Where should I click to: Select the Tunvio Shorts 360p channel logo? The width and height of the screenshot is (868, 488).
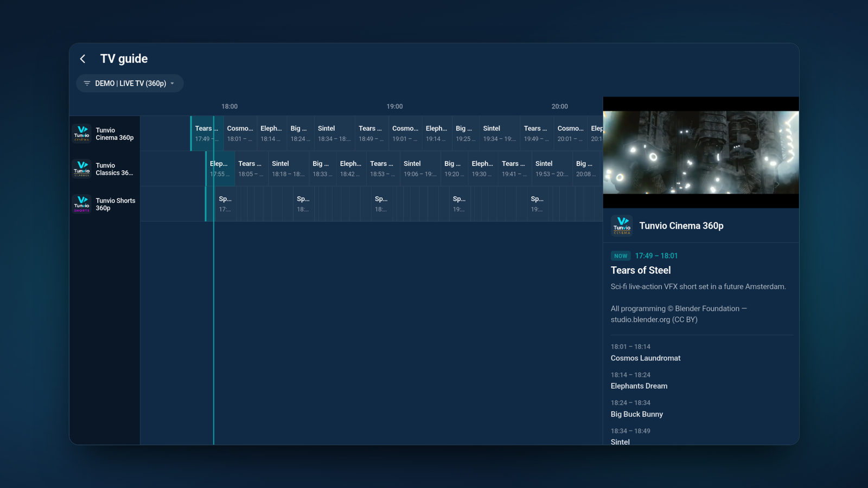point(82,204)
